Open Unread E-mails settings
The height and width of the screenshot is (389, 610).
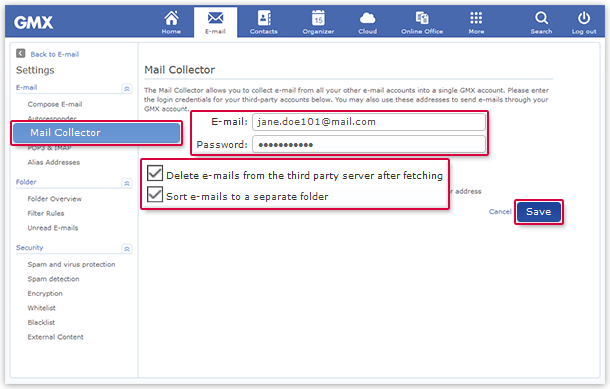(x=53, y=228)
